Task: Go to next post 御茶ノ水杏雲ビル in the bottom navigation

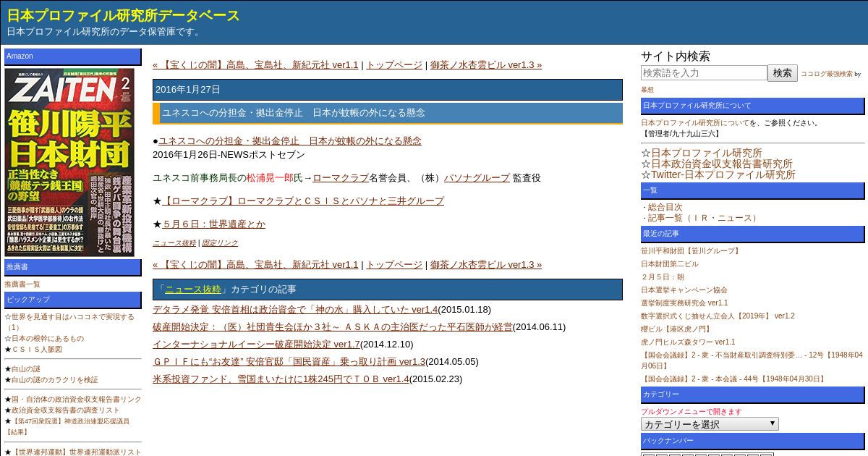Action: pos(486,264)
